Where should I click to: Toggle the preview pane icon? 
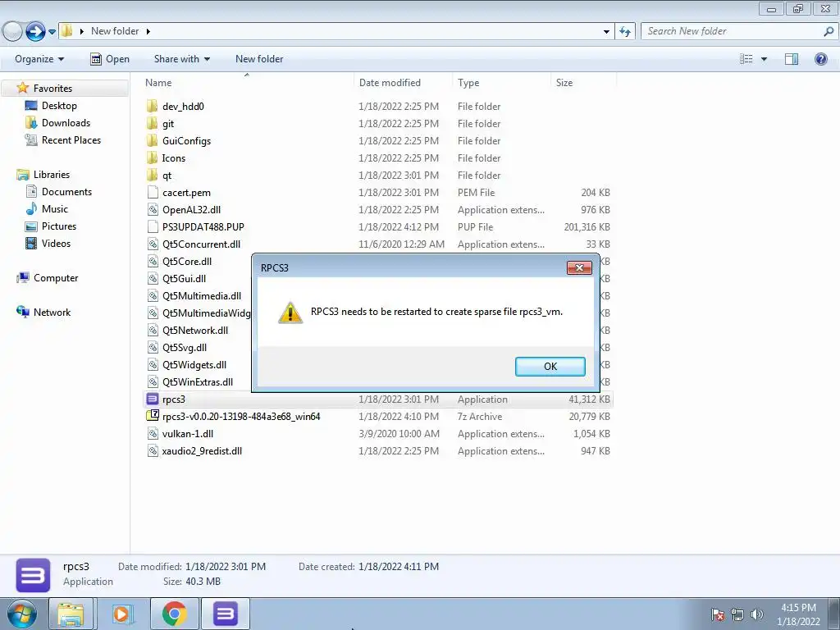pos(792,59)
